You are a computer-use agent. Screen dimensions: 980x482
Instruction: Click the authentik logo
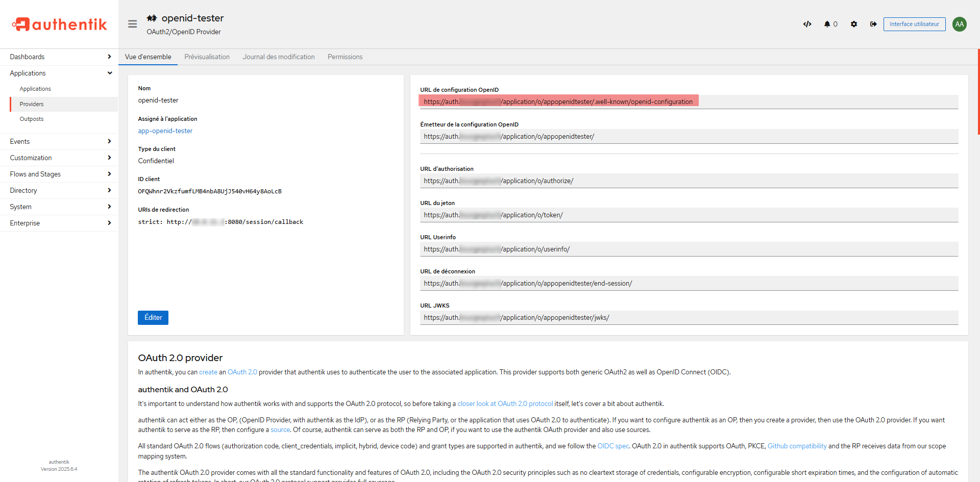[59, 24]
